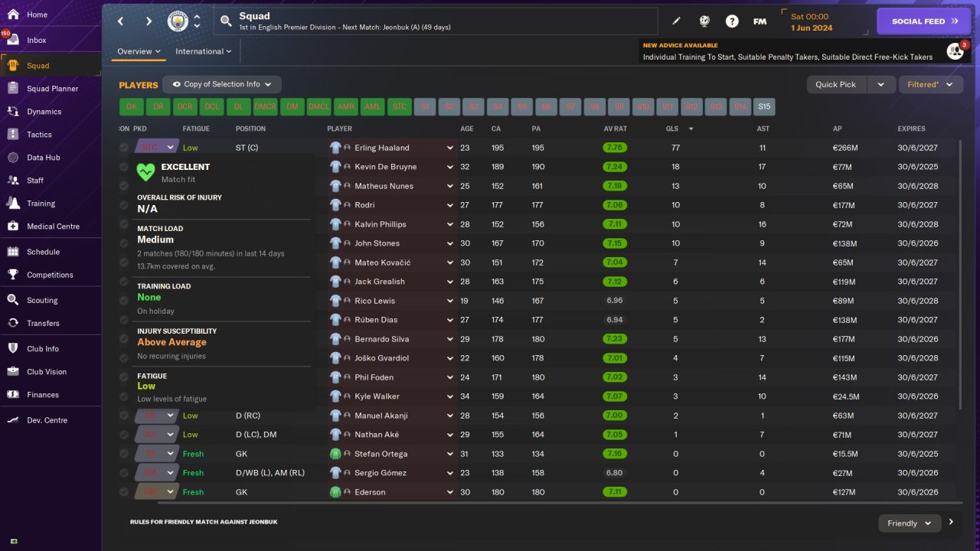Toggle the GK position filter button

coord(132,106)
